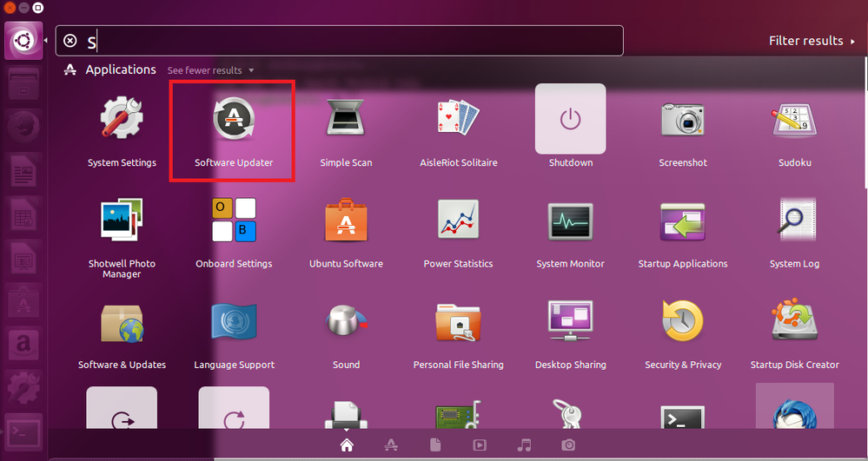This screenshot has width=868, height=461.
Task: Switch to the Home lens
Action: 347,445
